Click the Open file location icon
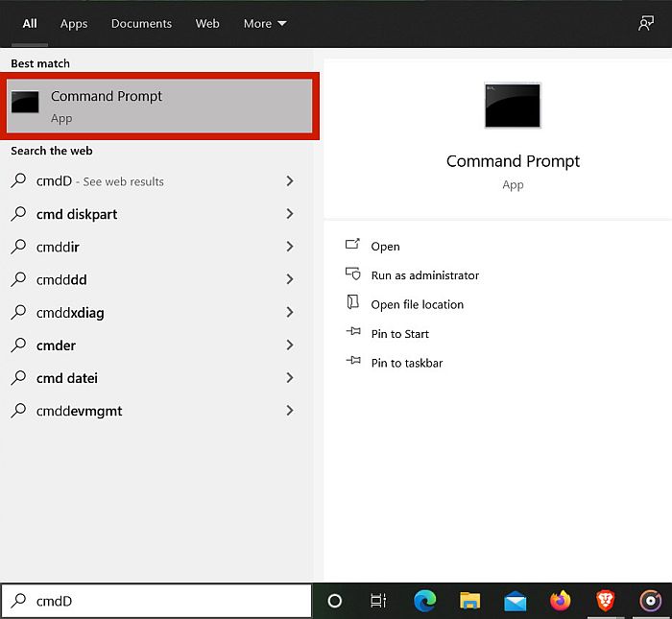 pyautogui.click(x=352, y=302)
